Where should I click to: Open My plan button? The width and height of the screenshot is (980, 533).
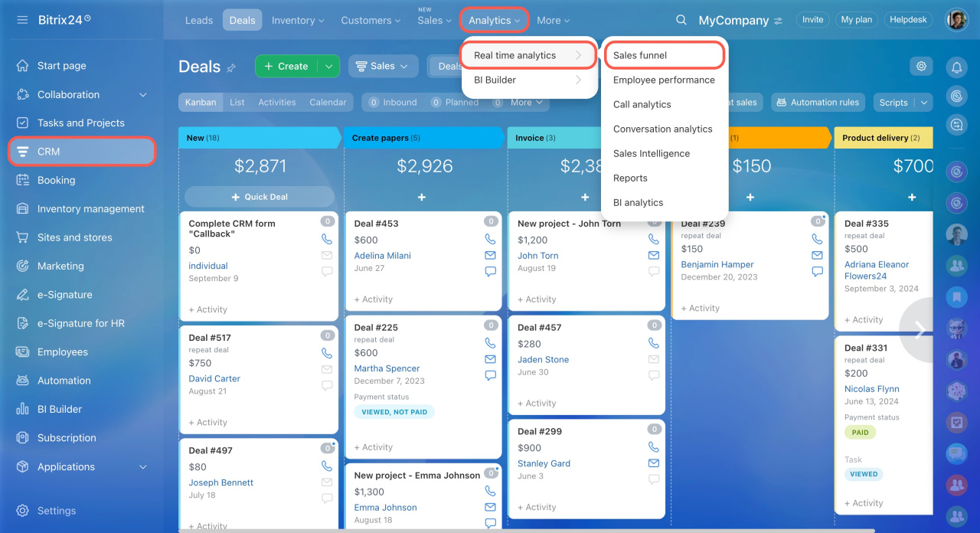pyautogui.click(x=857, y=20)
